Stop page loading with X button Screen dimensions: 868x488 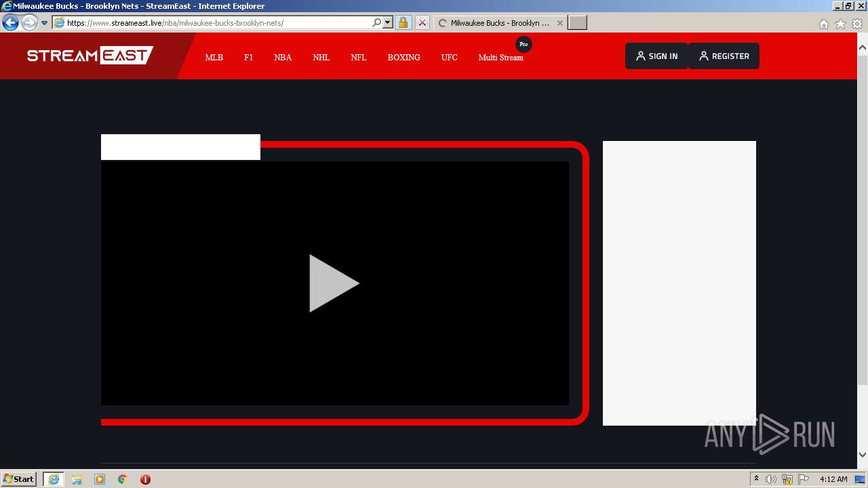pos(422,22)
